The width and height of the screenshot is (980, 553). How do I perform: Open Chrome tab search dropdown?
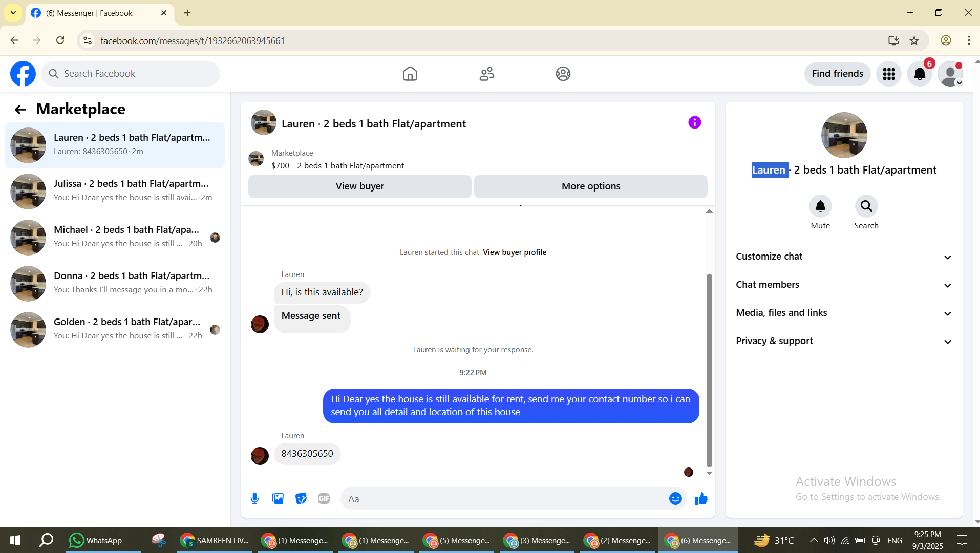click(x=13, y=13)
